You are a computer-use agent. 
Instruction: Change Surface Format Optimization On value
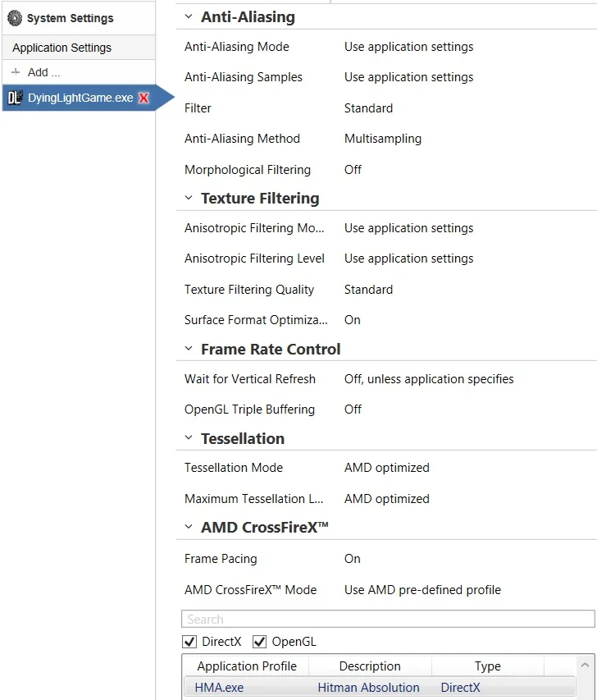[x=353, y=320]
